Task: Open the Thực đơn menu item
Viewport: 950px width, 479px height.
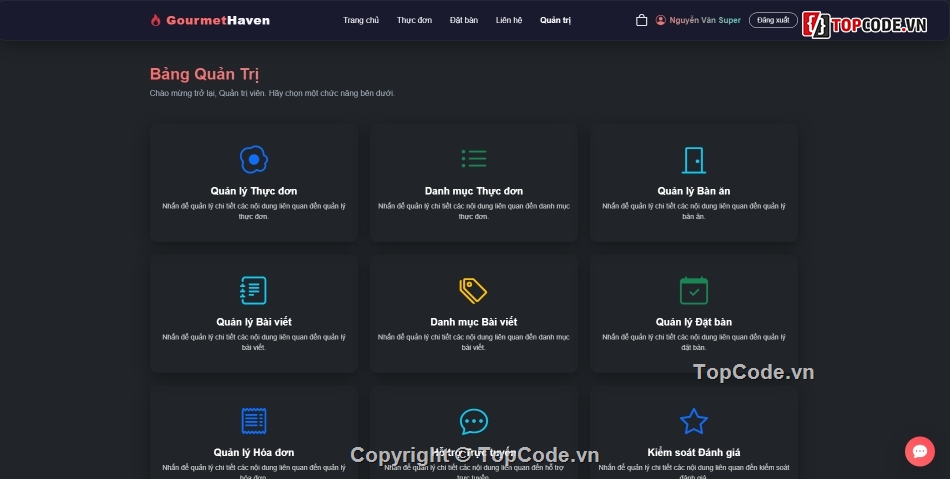Action: coord(414,20)
